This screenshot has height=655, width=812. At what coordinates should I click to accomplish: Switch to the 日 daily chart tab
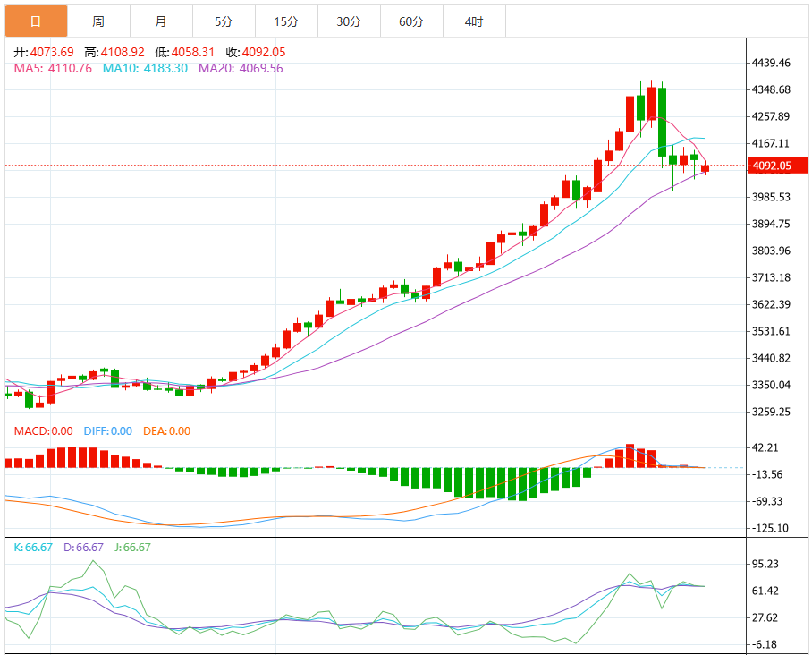36,21
